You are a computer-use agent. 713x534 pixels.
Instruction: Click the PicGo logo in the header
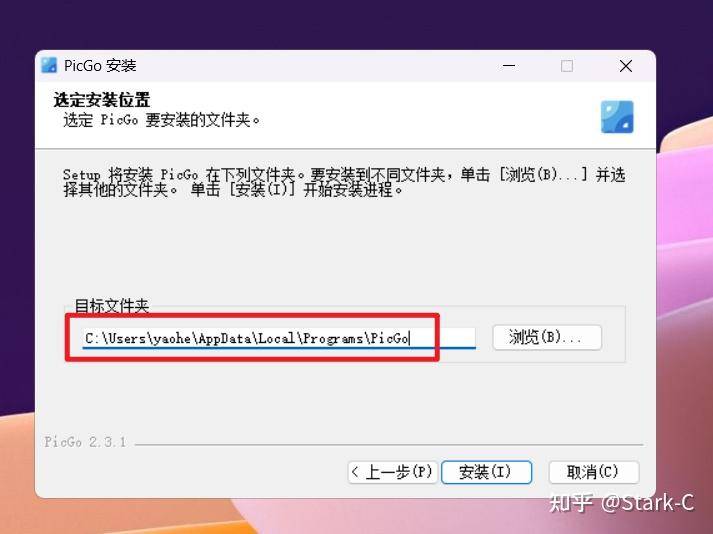click(617, 117)
